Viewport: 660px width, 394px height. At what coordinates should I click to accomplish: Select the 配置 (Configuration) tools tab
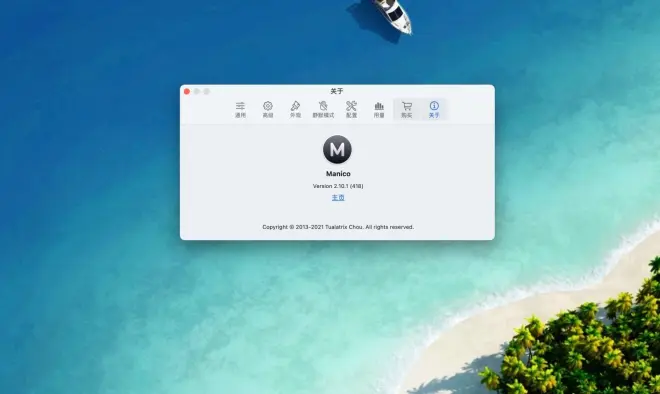pos(351,109)
